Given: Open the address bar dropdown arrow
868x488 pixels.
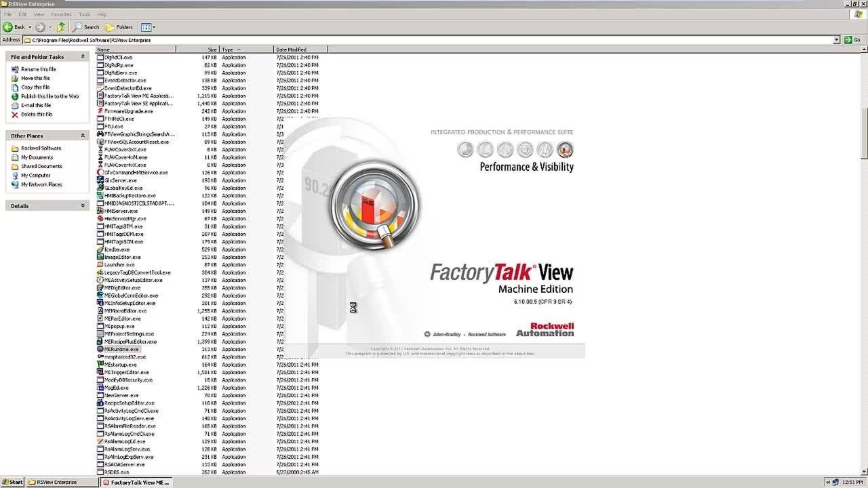Looking at the screenshot, I should (836, 40).
